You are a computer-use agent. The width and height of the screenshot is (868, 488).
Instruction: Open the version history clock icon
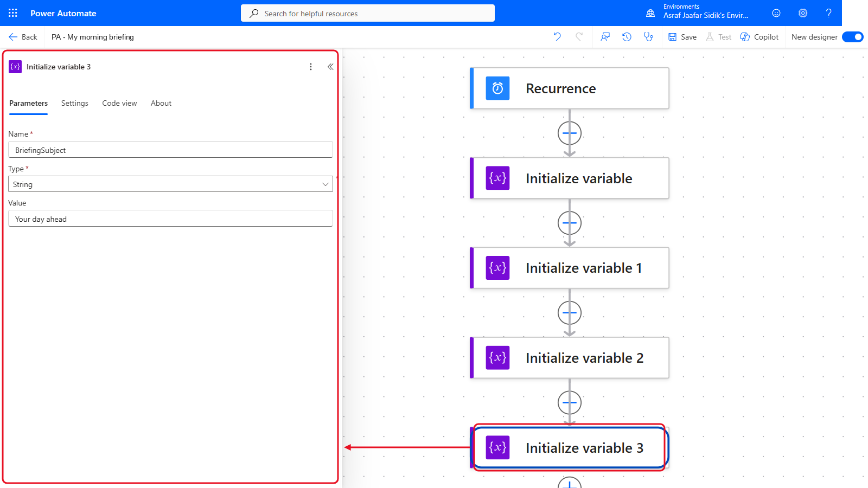(627, 37)
